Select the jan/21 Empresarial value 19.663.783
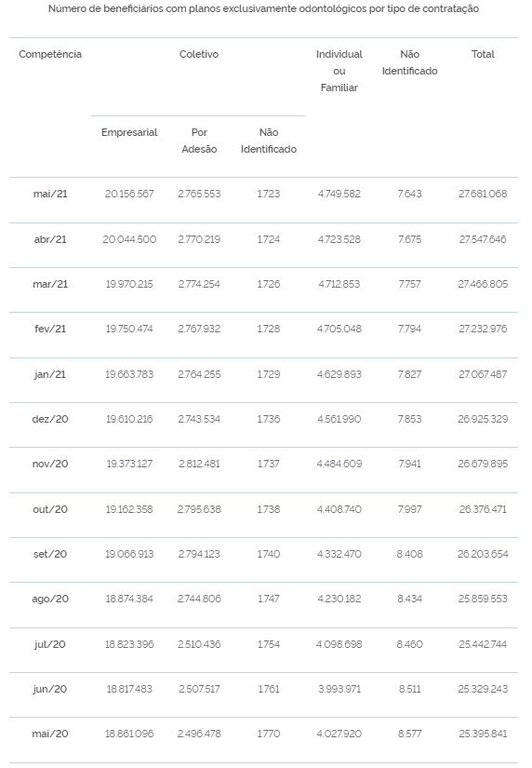This screenshot has width=532, height=768. 129,374
